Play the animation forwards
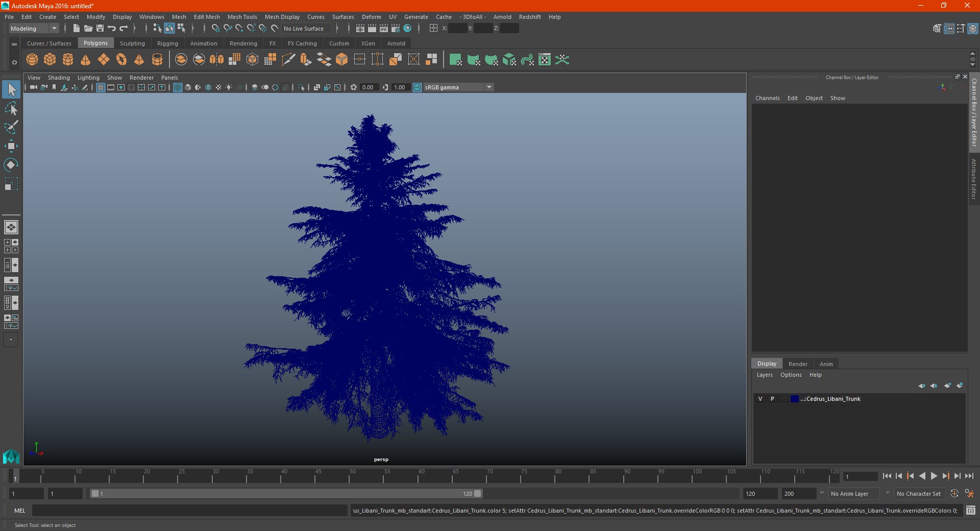Viewport: 980px width, 531px height. click(x=934, y=476)
